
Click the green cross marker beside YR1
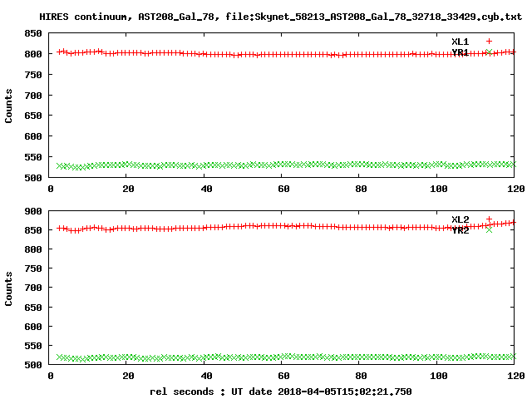[x=489, y=52]
